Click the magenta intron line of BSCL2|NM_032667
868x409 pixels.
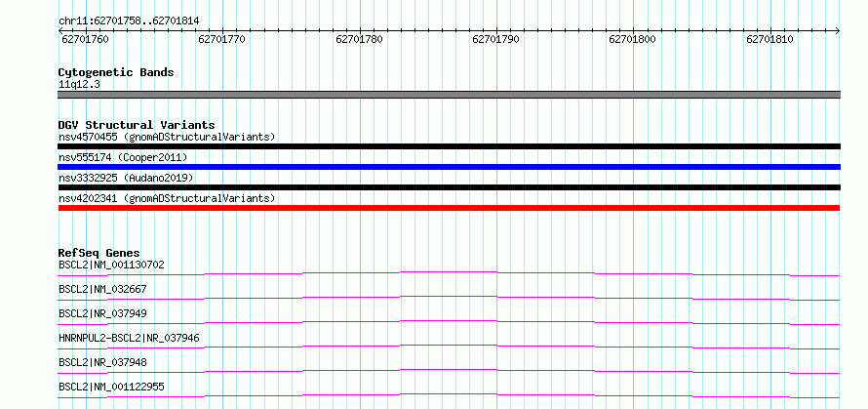tap(449, 298)
